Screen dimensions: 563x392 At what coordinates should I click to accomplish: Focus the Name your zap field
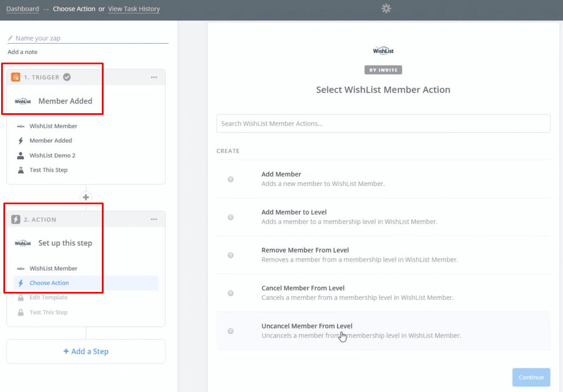click(x=88, y=38)
